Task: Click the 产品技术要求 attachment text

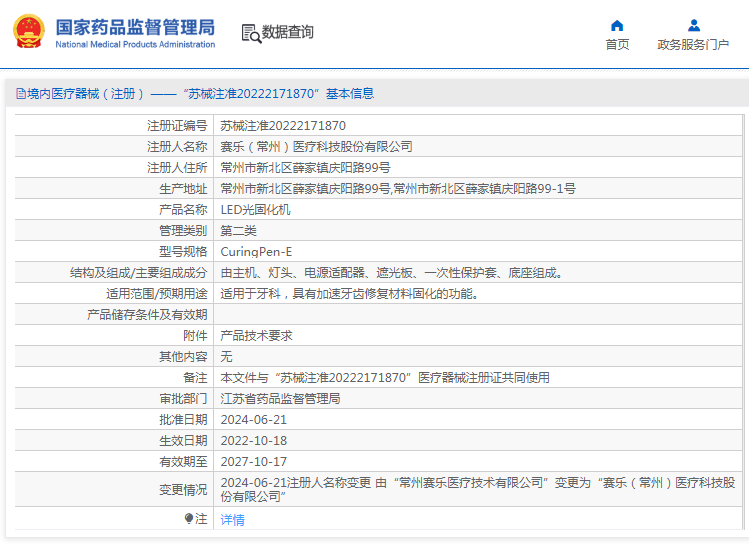Action: [x=256, y=336]
